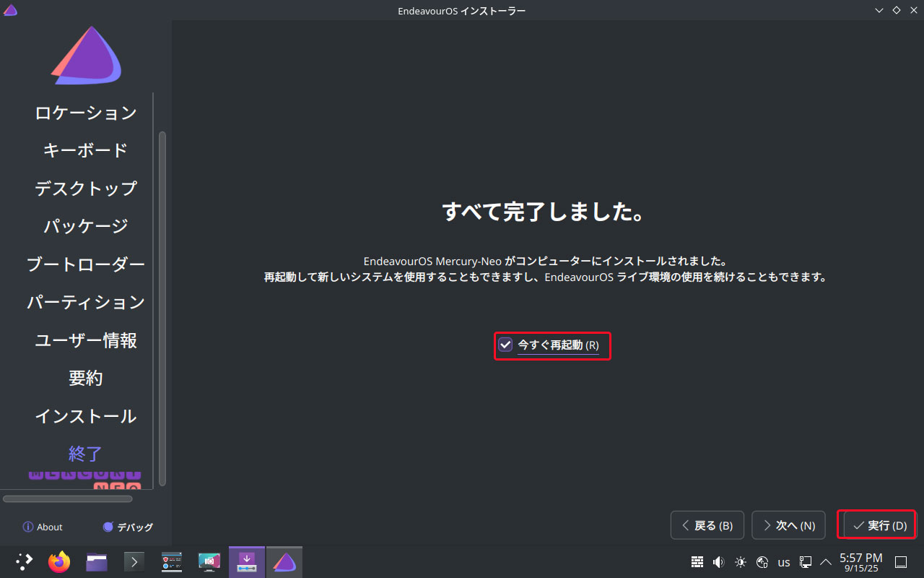This screenshot has height=578, width=924.
Task: Open brightness settings tray icon
Action: pos(740,562)
